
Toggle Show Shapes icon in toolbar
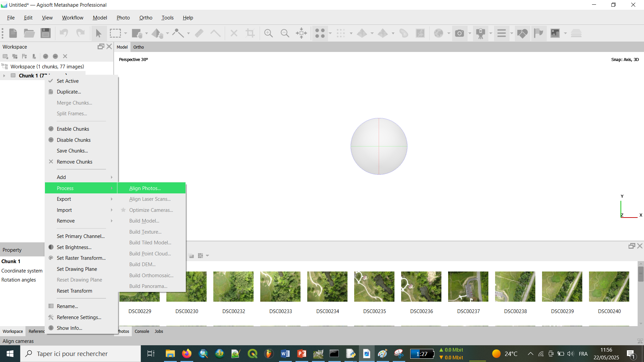coord(522,33)
